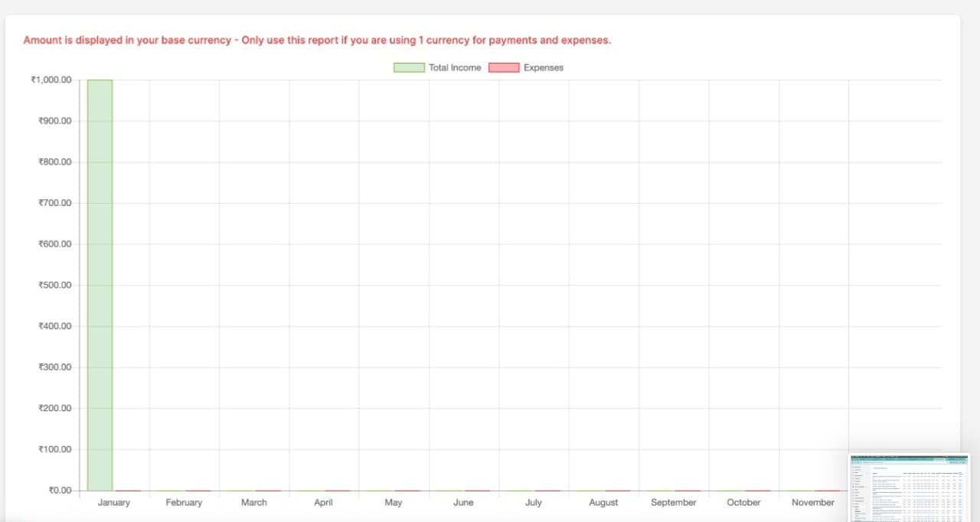This screenshot has width=980, height=522.
Task: Click the ₹1,000.00 y-axis value
Action: [x=51, y=80]
